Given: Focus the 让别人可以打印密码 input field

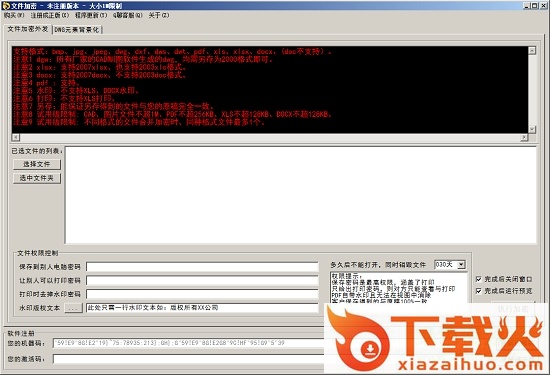Looking at the screenshot, I should pyautogui.click(x=202, y=281).
